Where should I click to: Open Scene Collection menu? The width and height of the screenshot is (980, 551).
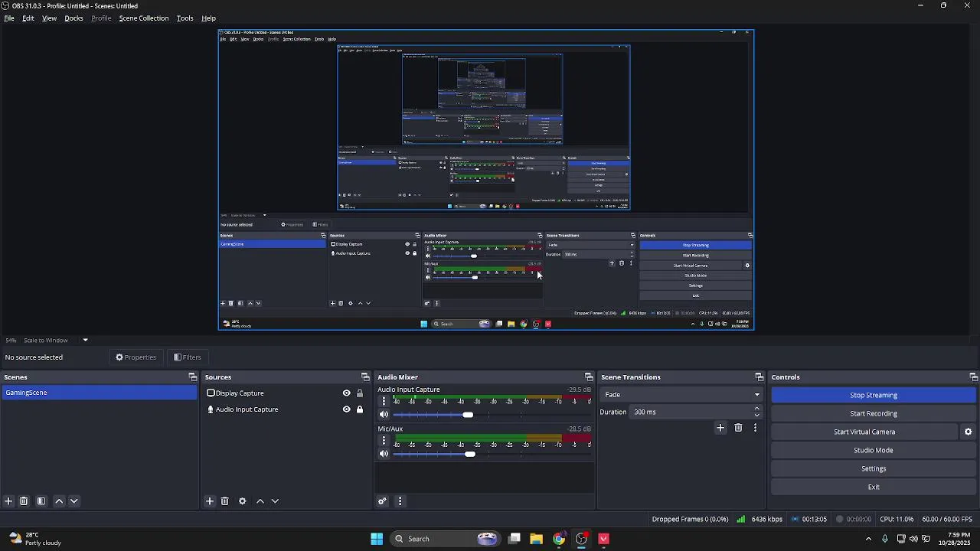(x=144, y=18)
